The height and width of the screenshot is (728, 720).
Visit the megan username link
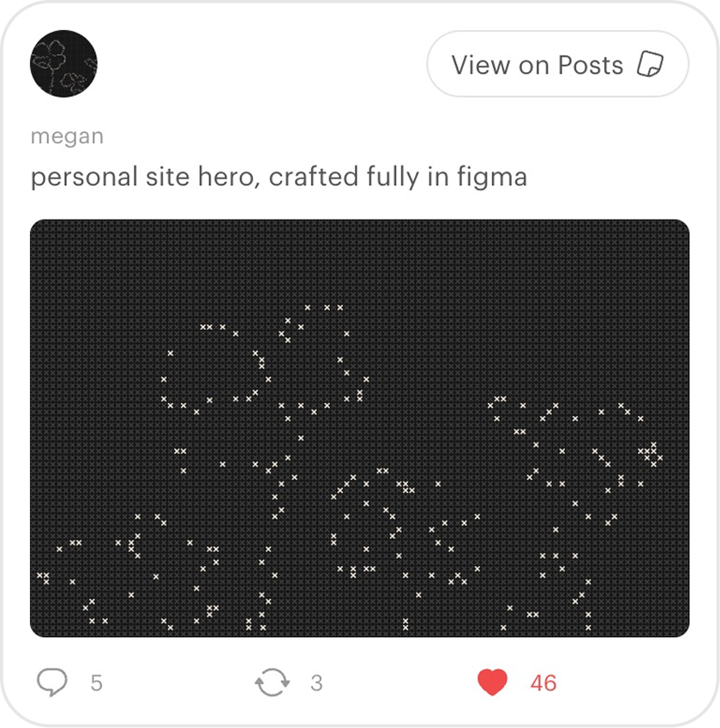tap(67, 136)
